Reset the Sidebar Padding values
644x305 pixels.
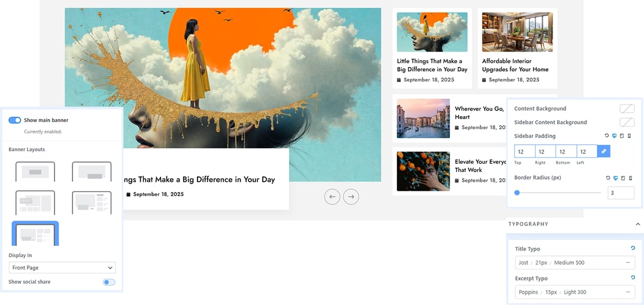[x=607, y=136]
